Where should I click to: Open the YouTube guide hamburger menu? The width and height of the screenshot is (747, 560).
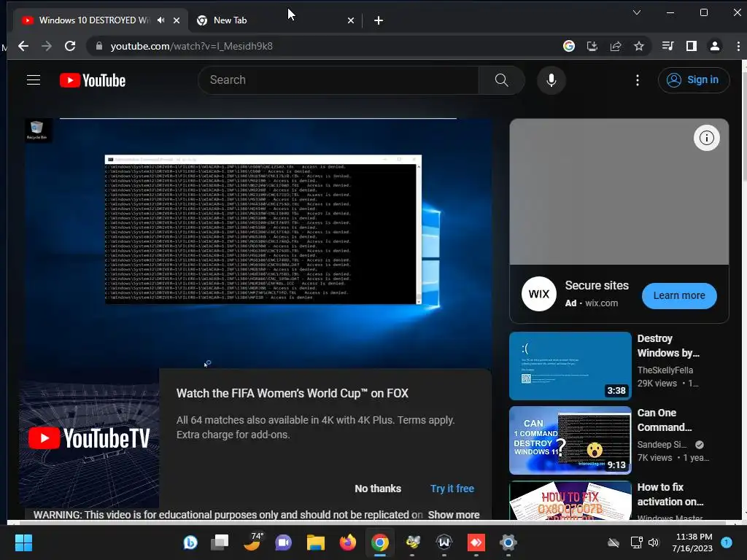[34, 80]
